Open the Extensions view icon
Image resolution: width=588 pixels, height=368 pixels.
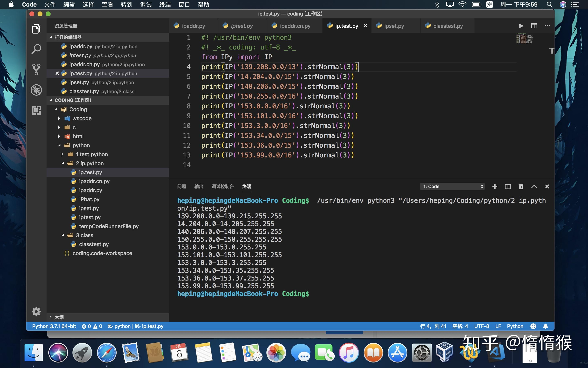click(36, 110)
